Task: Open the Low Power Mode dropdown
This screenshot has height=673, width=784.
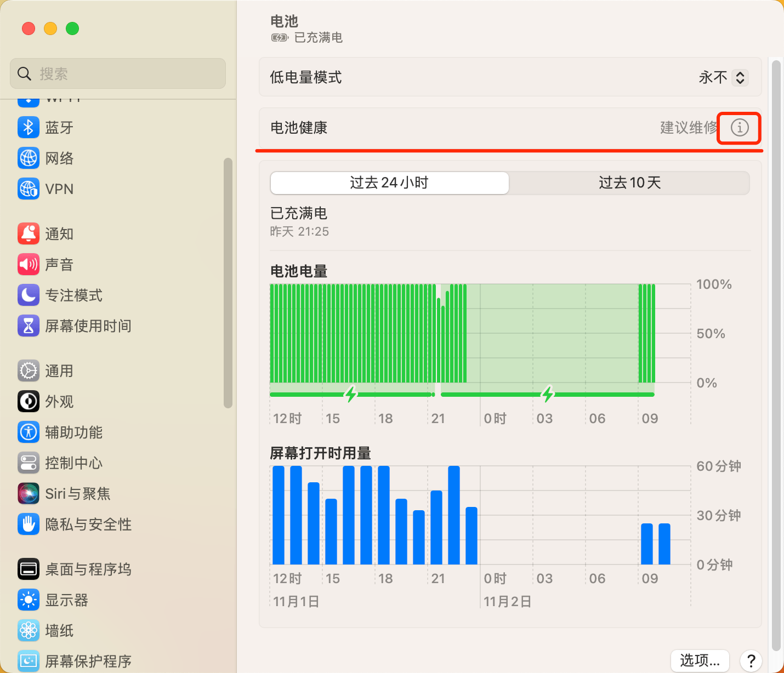Action: (x=740, y=78)
